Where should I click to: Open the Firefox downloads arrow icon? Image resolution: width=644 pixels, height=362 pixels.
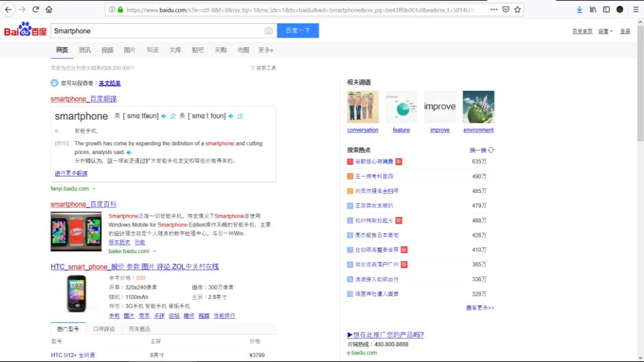pos(580,10)
